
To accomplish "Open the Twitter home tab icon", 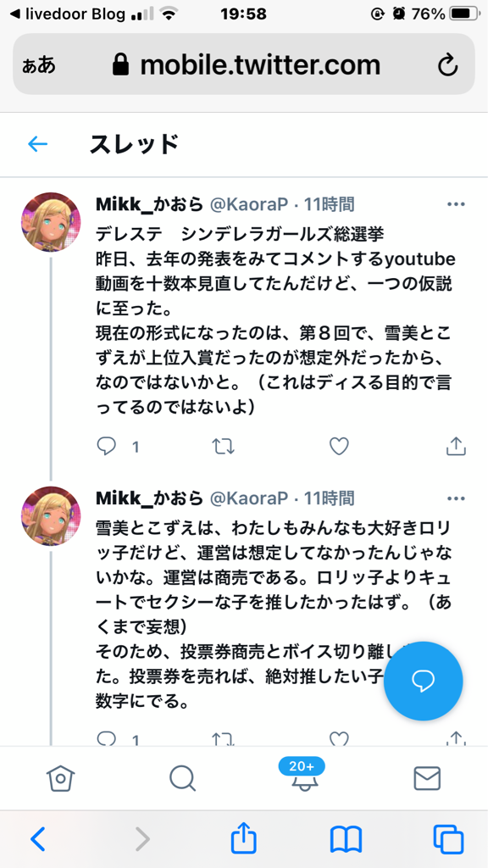I will tap(60, 778).
